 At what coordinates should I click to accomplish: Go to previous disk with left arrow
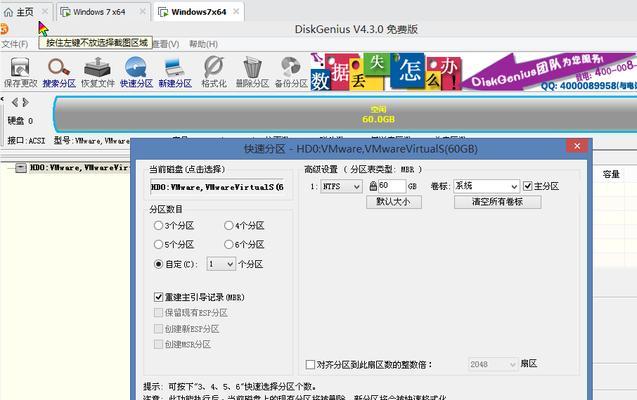15,102
